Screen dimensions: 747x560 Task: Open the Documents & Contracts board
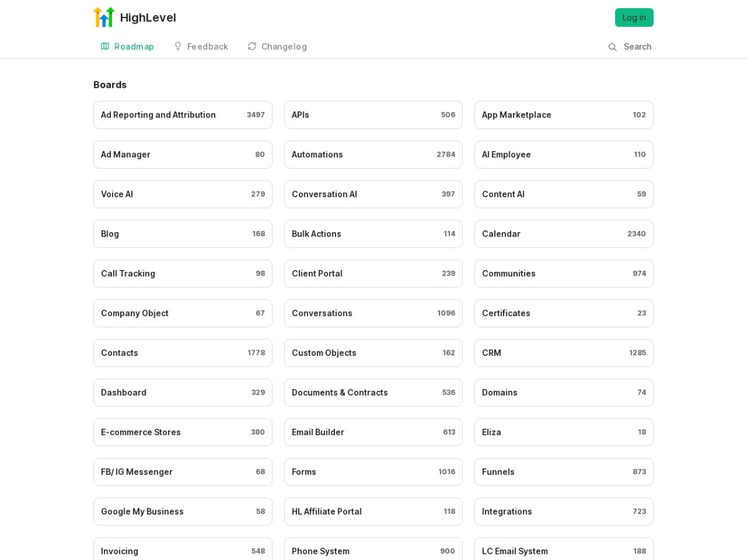pos(374,393)
